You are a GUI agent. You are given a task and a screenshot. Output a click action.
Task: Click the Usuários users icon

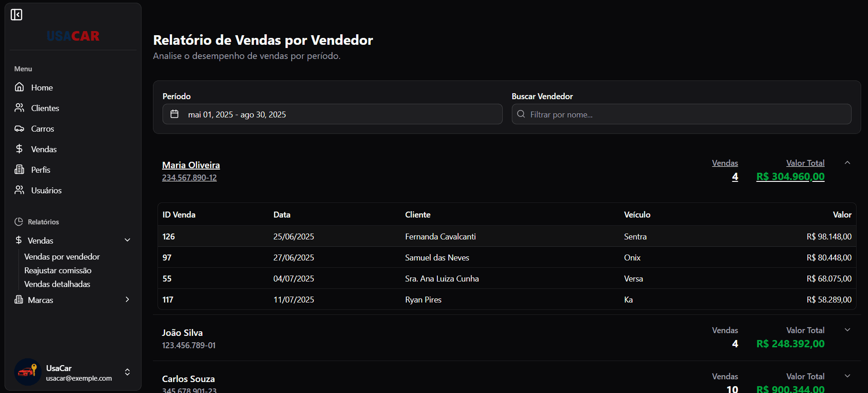[19, 190]
